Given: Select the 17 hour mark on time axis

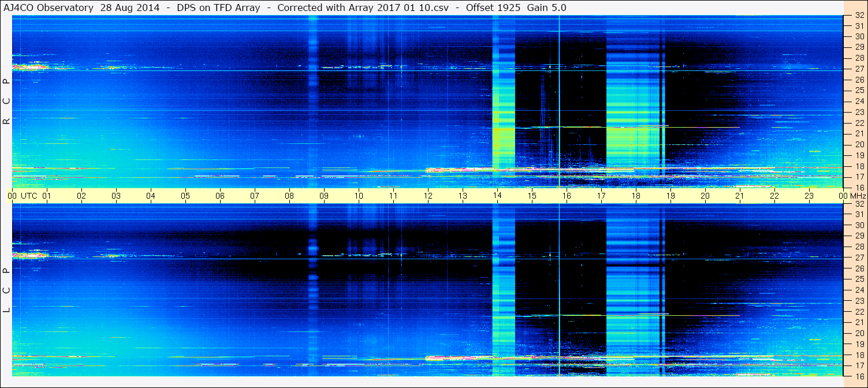Looking at the screenshot, I should (x=601, y=196).
